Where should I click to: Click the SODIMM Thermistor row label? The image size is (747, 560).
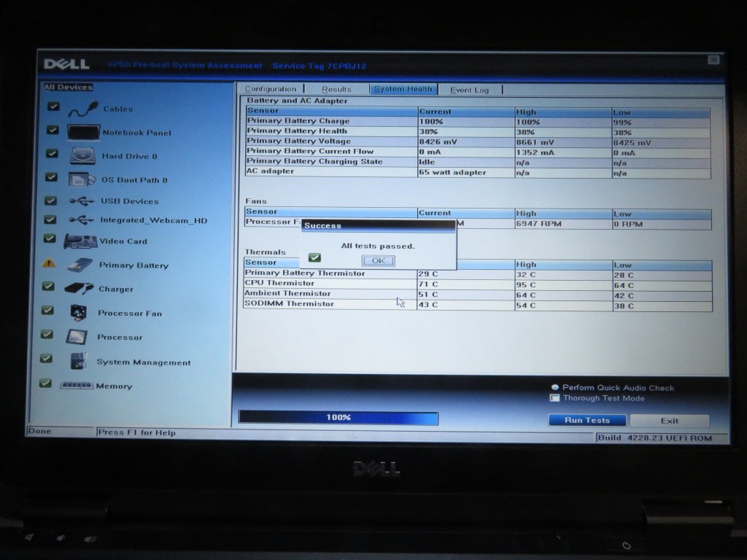click(289, 303)
